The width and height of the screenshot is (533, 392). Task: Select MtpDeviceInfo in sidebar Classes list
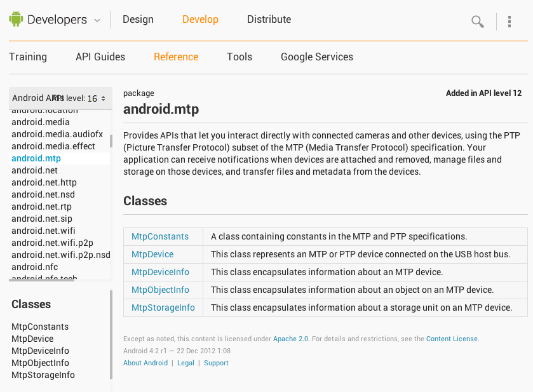pos(40,351)
